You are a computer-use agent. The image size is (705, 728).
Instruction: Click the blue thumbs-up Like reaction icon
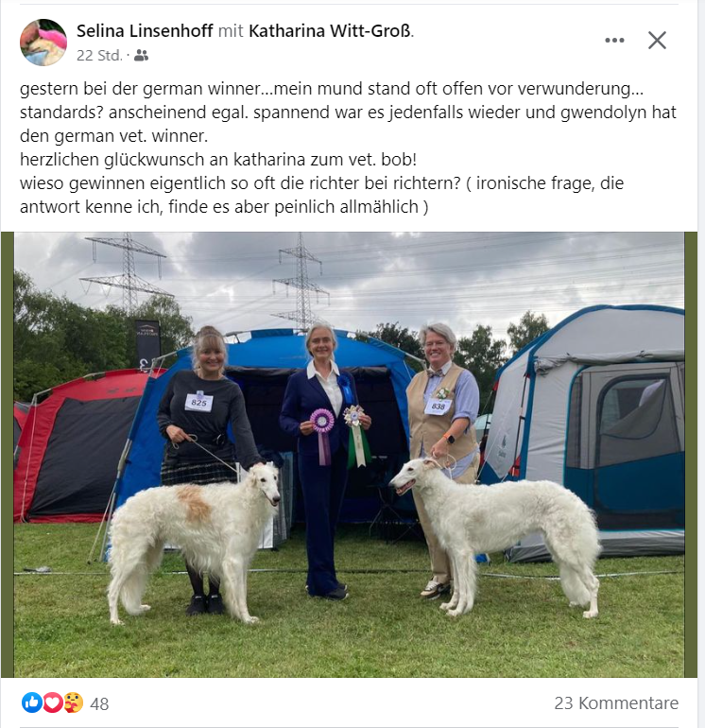click(x=32, y=702)
